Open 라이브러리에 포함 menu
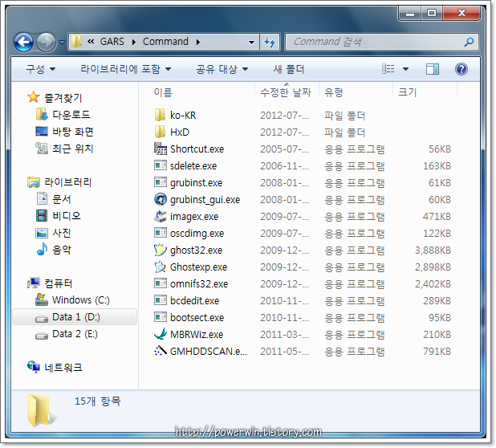The width and height of the screenshot is (496, 448). point(125,69)
